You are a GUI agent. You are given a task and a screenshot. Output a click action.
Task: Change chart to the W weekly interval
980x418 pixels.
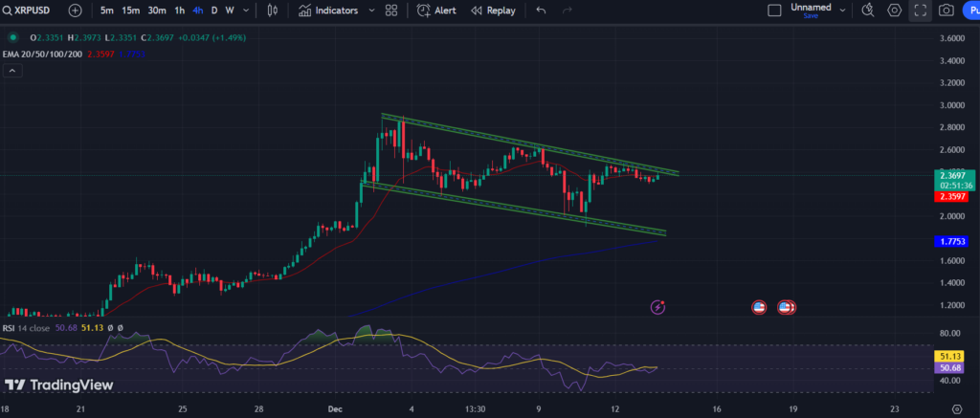(x=230, y=11)
